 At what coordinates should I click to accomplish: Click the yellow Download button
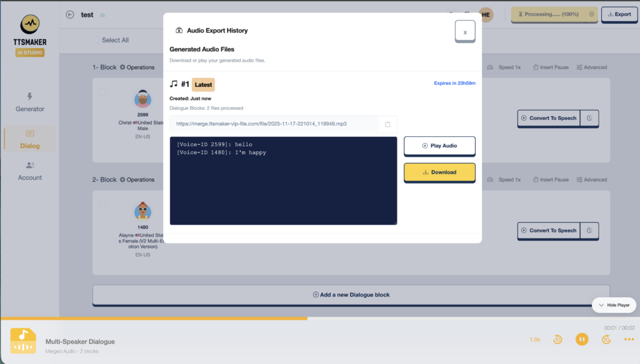439,172
